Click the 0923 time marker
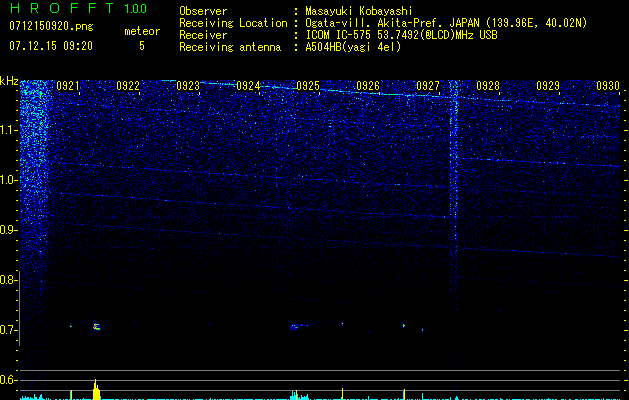 188,86
